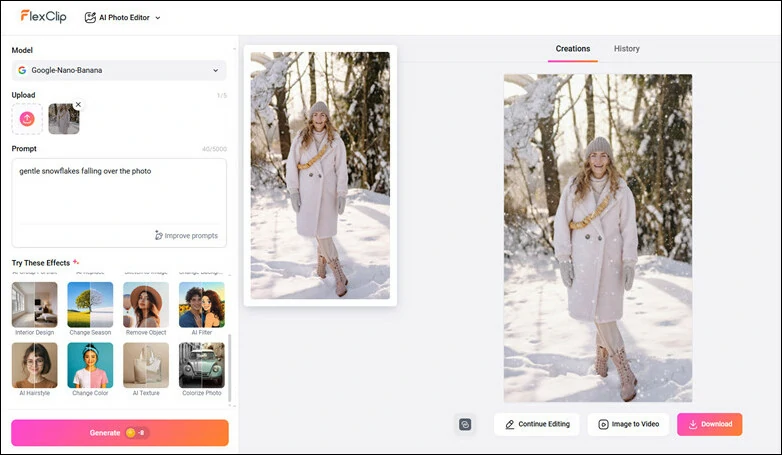Click the Colorize Photo label
This screenshot has height=455, width=782.
pos(202,393)
